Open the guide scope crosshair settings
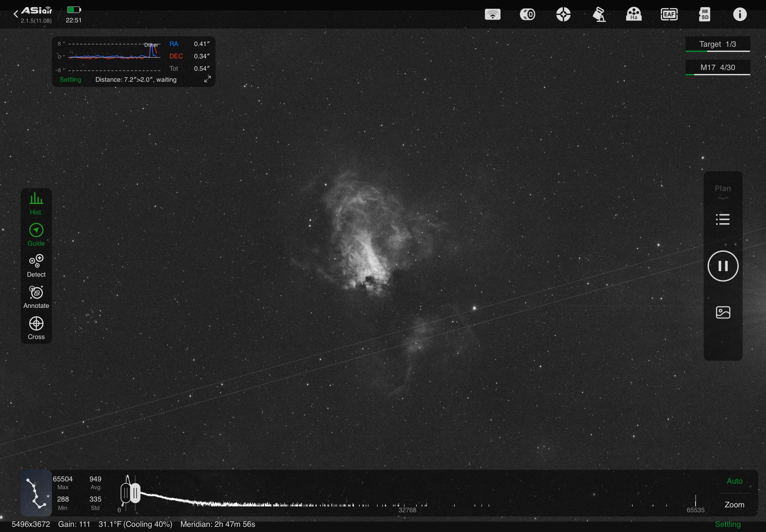The image size is (766, 532). click(x=563, y=14)
